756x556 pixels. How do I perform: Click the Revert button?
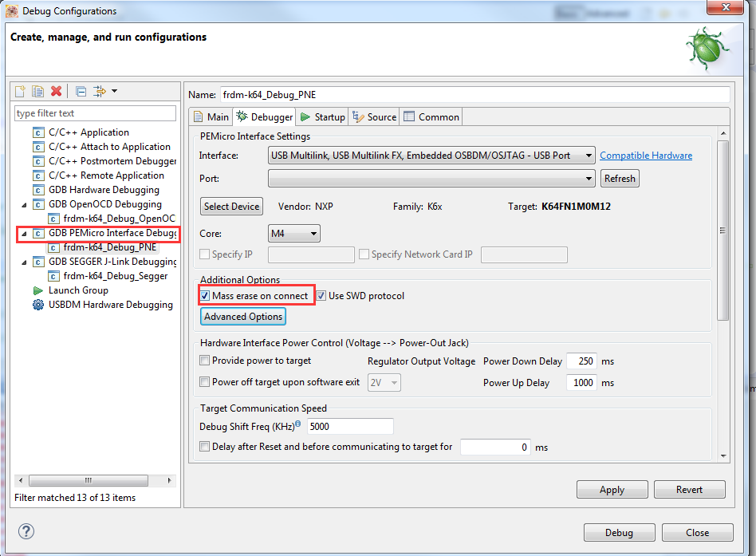click(690, 490)
